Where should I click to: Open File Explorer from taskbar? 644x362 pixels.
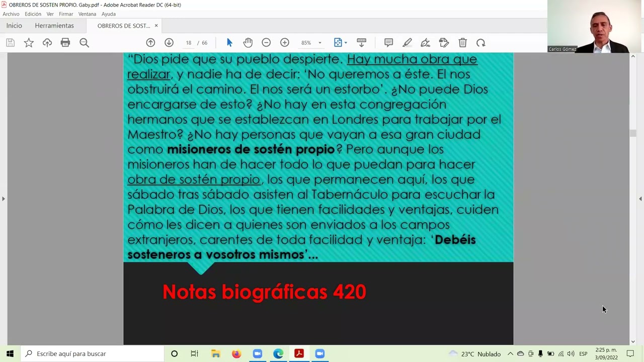[x=216, y=353]
